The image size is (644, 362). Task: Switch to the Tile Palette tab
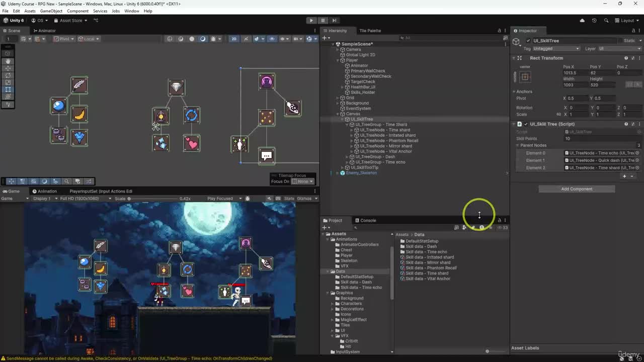370,31
